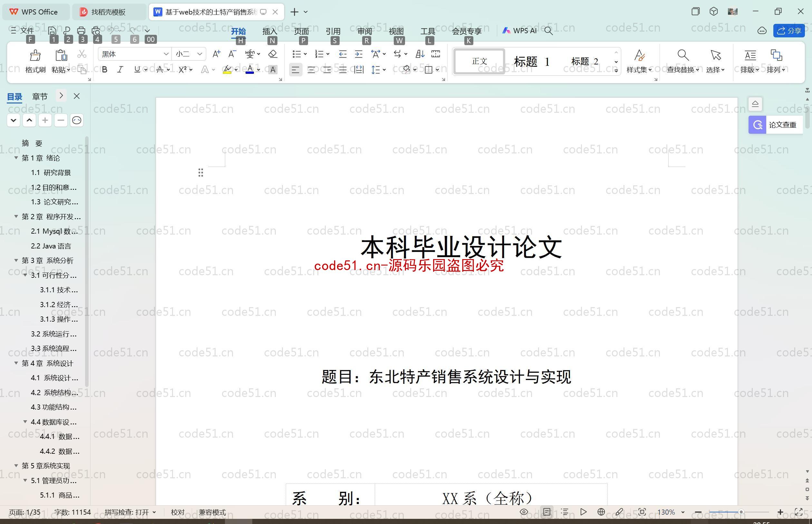812x524 pixels.
Task: Click the Paste (粘贴) clipboard icon
Action: pos(61,55)
